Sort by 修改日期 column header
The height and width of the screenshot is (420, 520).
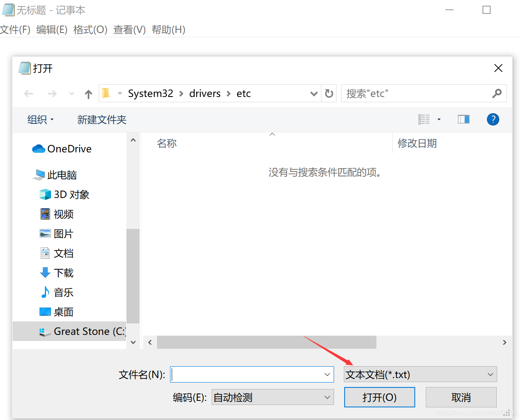[x=417, y=143]
